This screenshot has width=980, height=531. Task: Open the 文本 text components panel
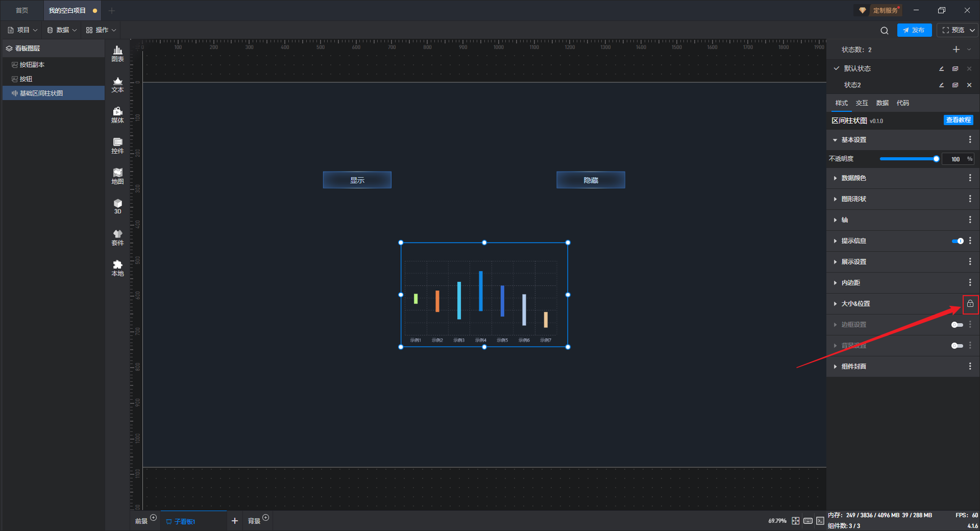click(117, 84)
